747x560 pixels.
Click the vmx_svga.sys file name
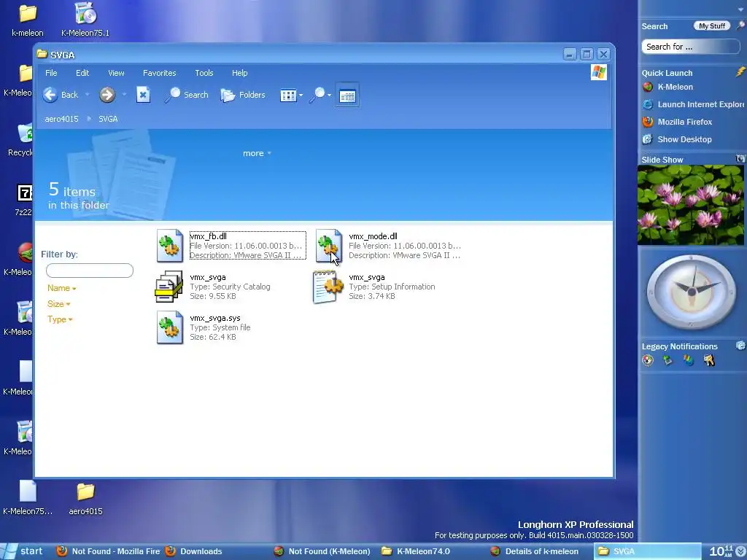pos(215,318)
